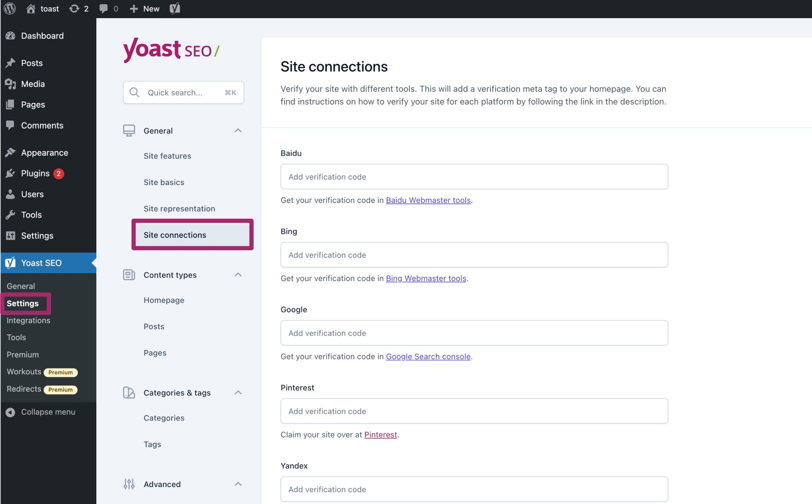812x504 pixels.
Task: Open Integrations in the Yoast submenu
Action: click(x=28, y=320)
